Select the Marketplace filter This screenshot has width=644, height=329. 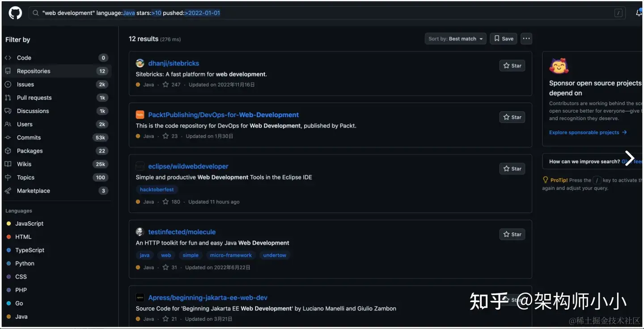coord(57,190)
